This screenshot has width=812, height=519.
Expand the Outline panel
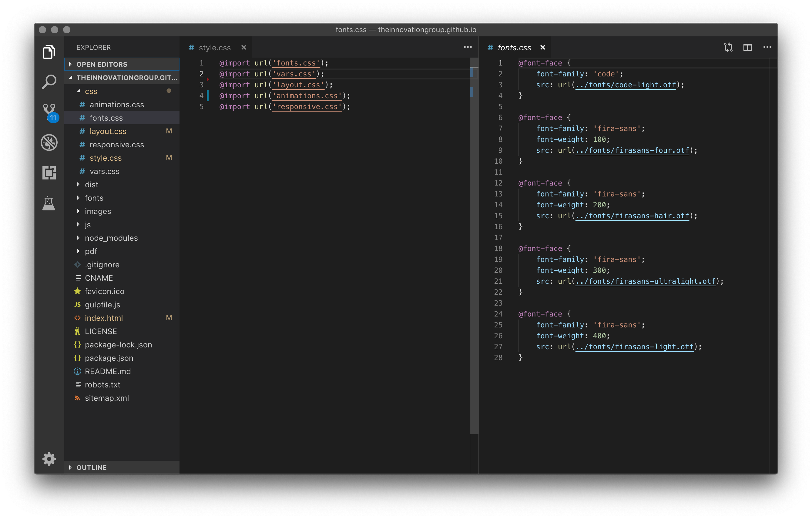click(x=91, y=467)
